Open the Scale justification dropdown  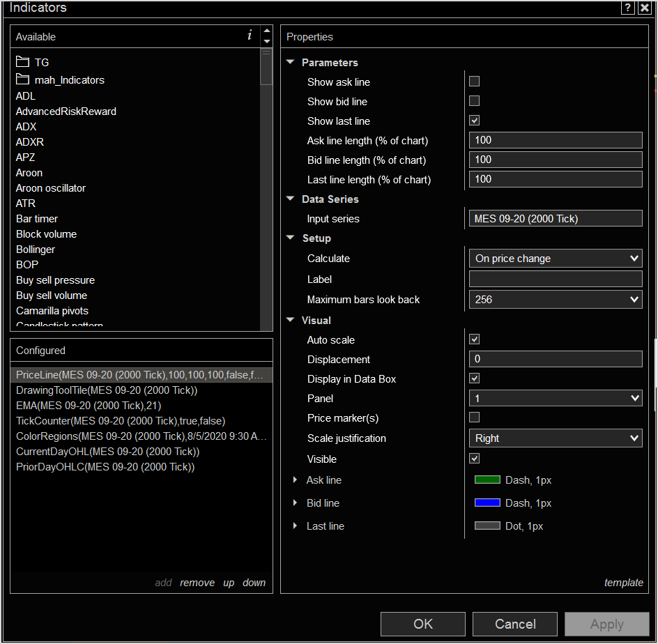point(556,438)
